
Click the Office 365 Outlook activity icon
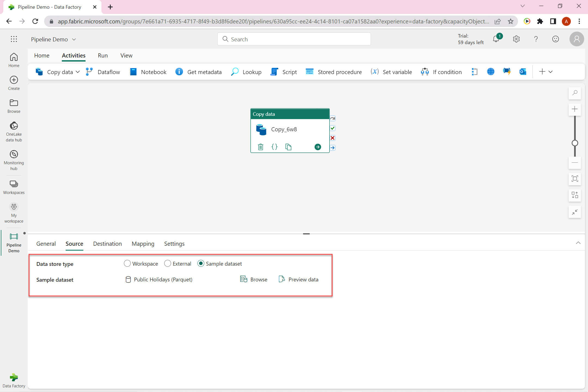pyautogui.click(x=523, y=72)
